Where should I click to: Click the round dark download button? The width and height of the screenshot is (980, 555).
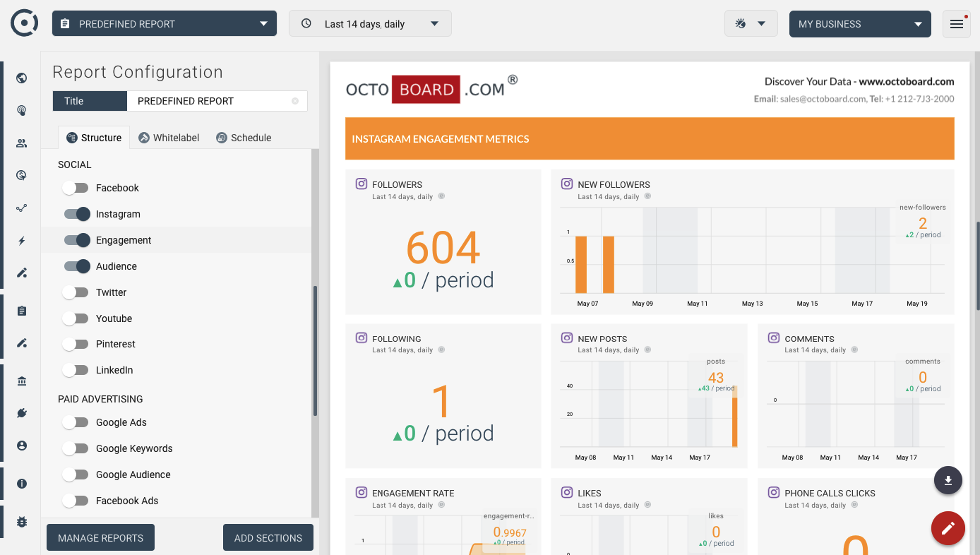pyautogui.click(x=948, y=481)
